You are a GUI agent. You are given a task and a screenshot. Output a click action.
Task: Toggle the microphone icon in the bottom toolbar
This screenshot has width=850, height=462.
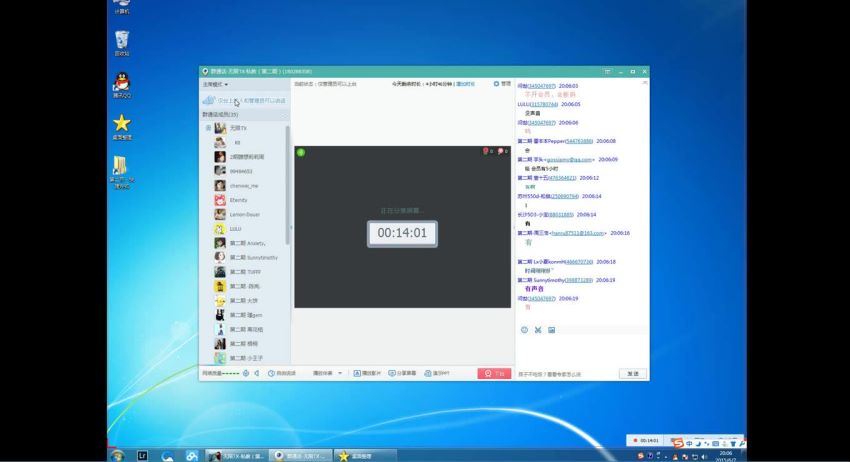pyautogui.click(x=246, y=374)
